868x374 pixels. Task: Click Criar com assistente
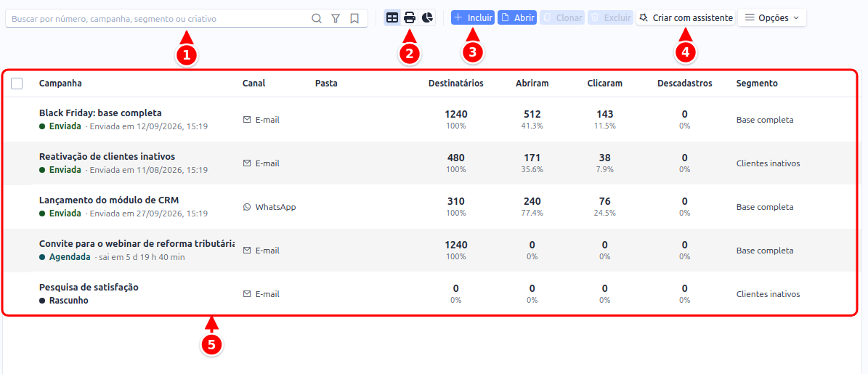686,17
